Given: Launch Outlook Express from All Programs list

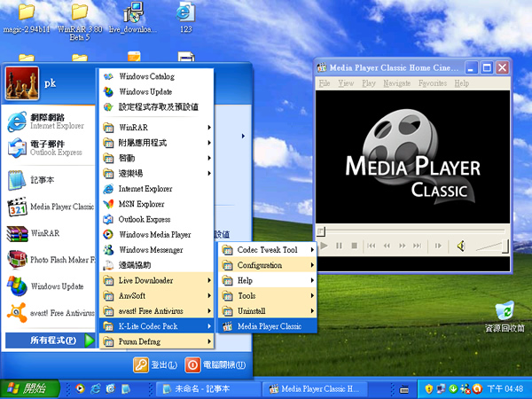Looking at the screenshot, I should coord(157,219).
